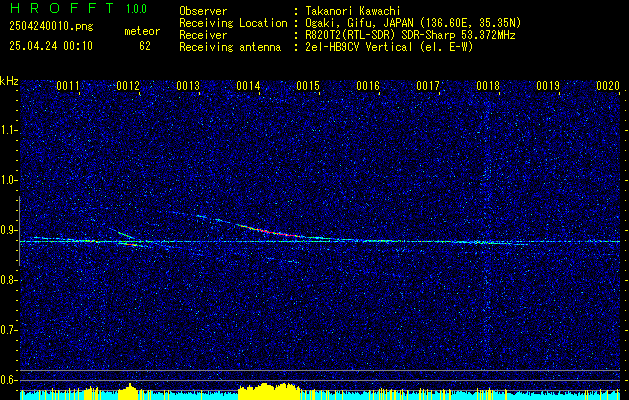The height and width of the screenshot is (400, 629).
Task: Click the 1.1 frequency axis label
Action: pos(8,130)
